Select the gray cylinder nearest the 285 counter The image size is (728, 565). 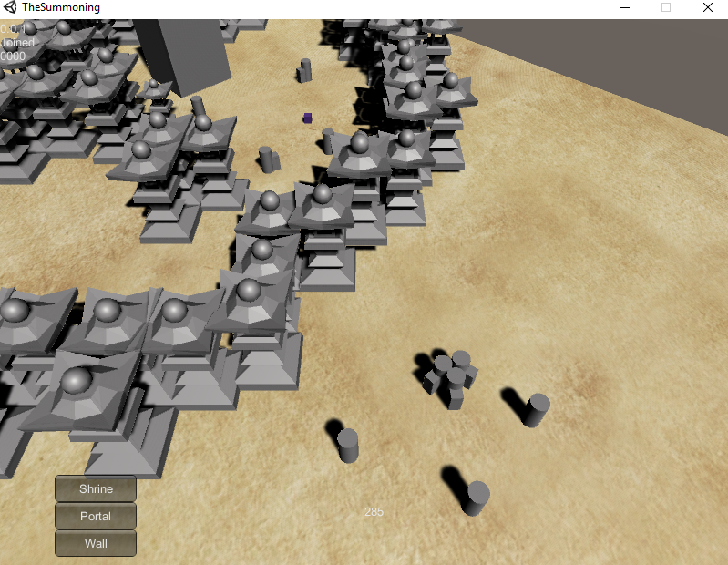tap(477, 498)
